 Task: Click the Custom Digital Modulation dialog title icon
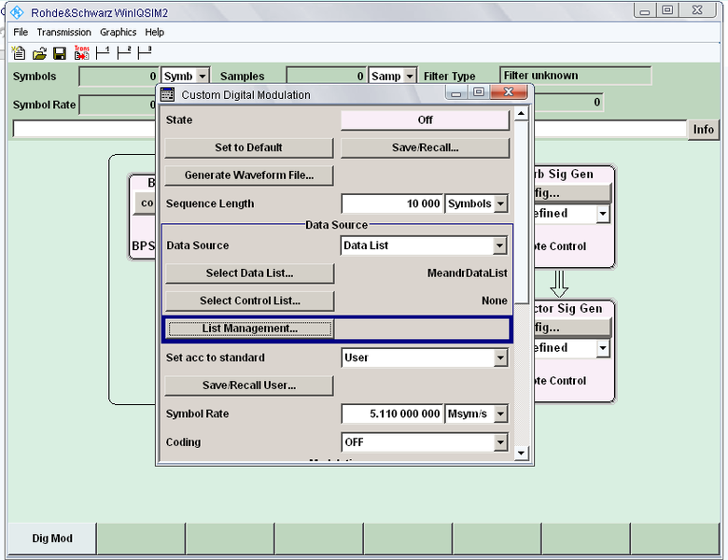tap(168, 94)
